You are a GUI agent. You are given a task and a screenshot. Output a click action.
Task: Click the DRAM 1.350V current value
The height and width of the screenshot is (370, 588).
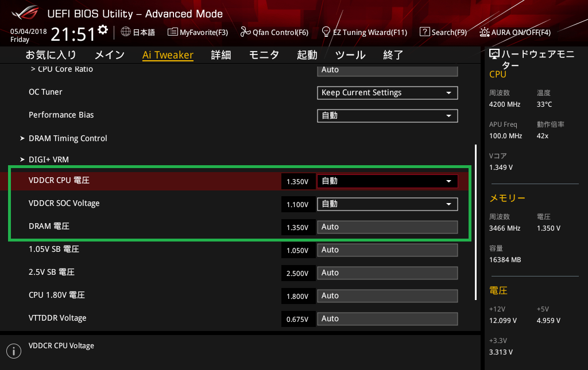[x=298, y=227]
